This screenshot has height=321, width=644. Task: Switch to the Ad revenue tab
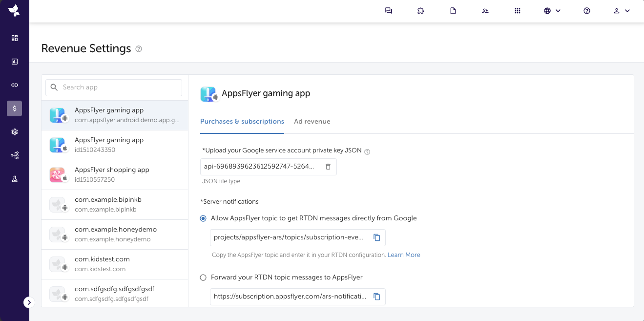coord(312,122)
